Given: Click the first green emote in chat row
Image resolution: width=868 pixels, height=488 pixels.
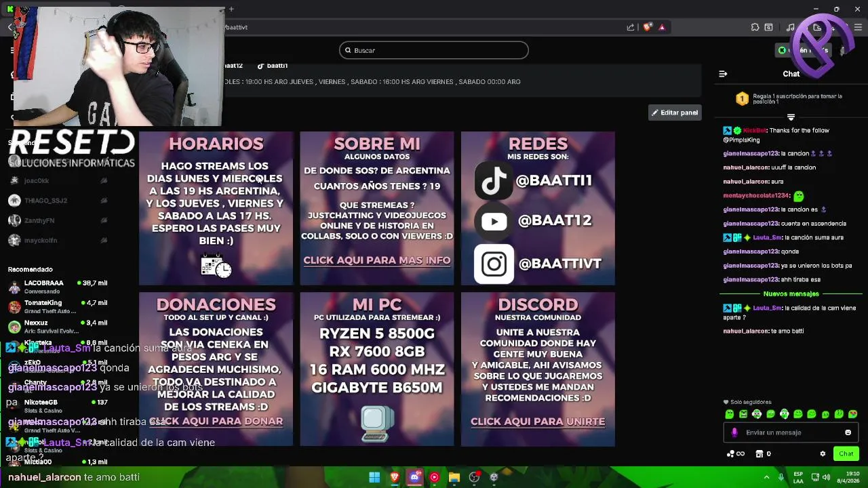Looking at the screenshot, I should click(x=730, y=414).
